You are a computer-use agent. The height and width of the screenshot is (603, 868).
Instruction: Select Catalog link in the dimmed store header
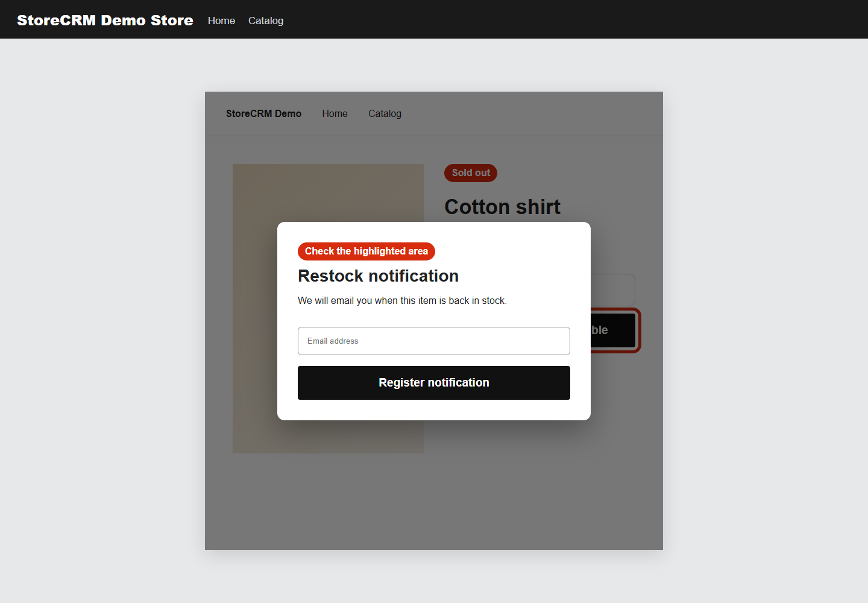click(385, 113)
